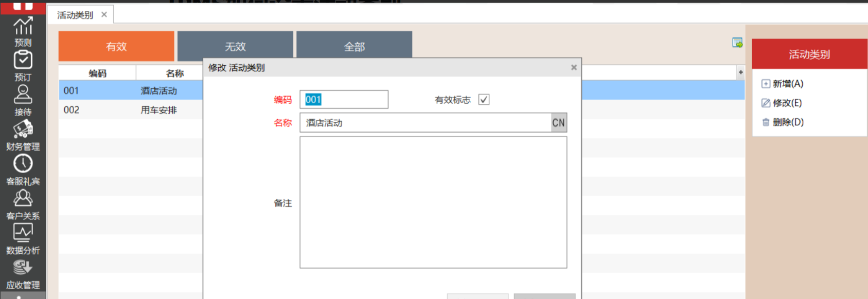
Task: Switch to the 无效 tab
Action: click(235, 47)
